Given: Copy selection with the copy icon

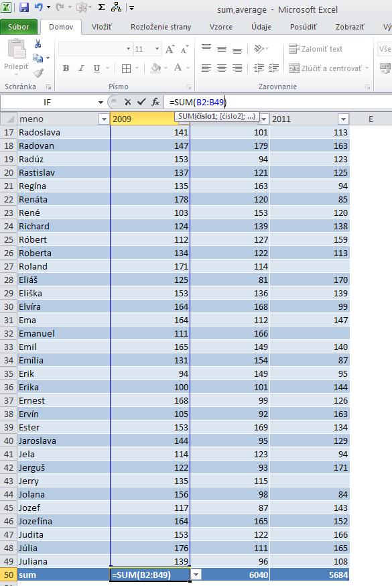Looking at the screenshot, I should point(38,58).
